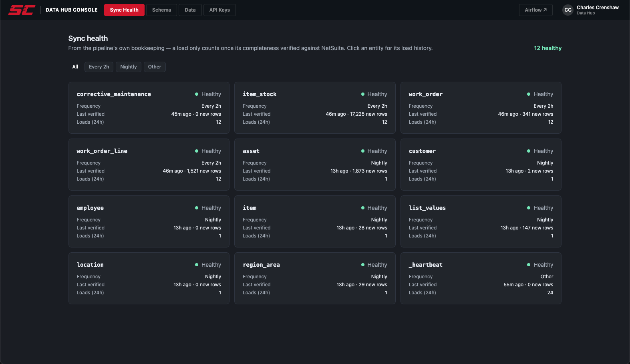Click the Sync health page heading

(88, 38)
